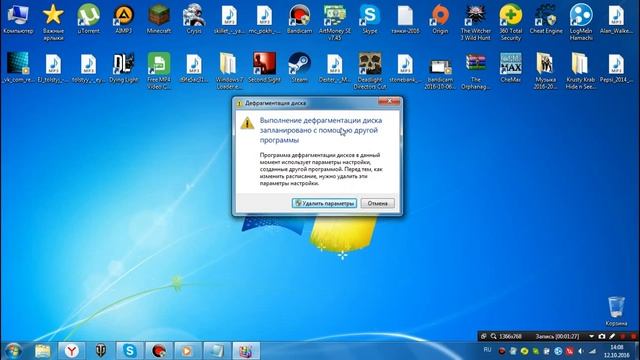Select the Музыка 2016 folder icon
The image size is (640, 360).
pyautogui.click(x=546, y=70)
